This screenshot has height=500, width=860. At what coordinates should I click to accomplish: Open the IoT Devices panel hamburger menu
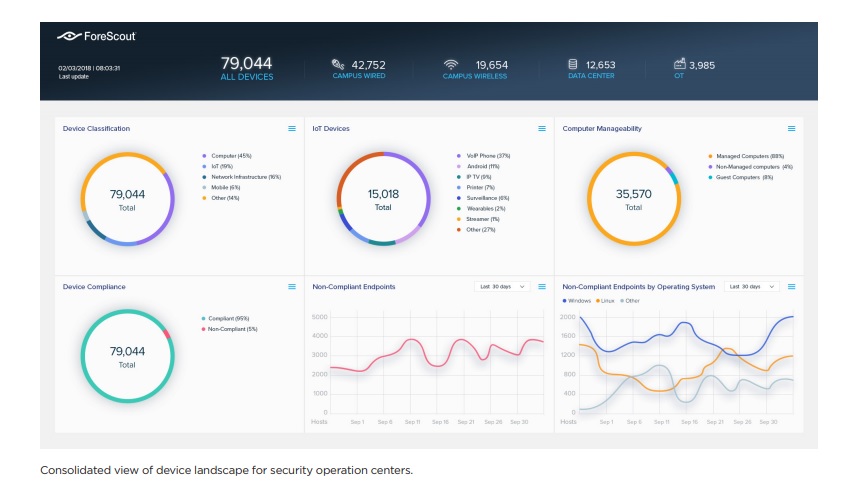542,129
